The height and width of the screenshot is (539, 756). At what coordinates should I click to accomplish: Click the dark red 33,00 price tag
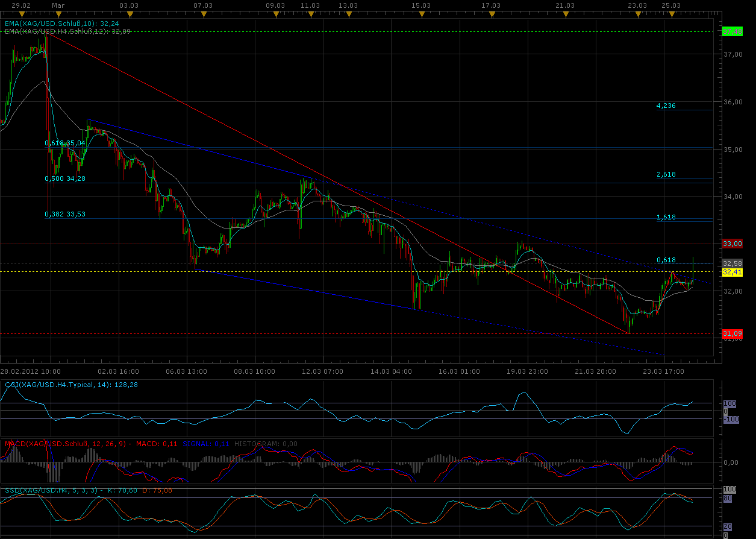point(732,244)
